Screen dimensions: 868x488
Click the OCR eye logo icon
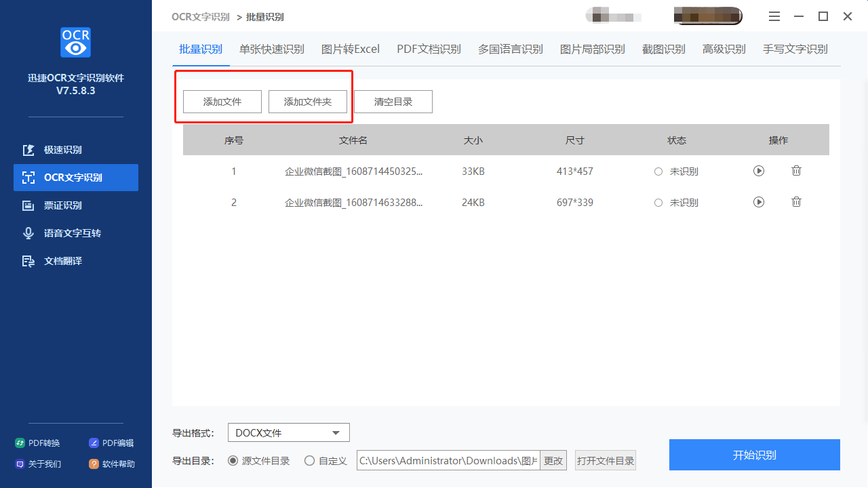tap(75, 42)
